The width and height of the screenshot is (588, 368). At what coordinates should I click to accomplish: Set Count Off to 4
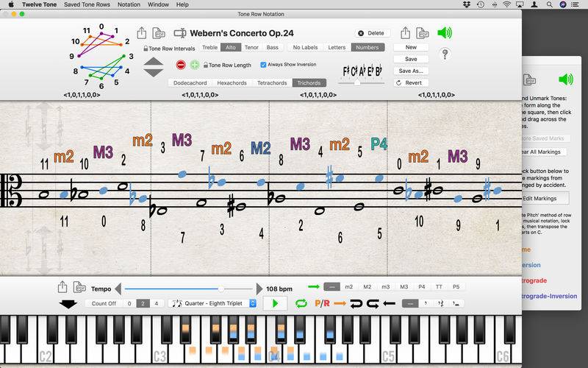(x=157, y=303)
